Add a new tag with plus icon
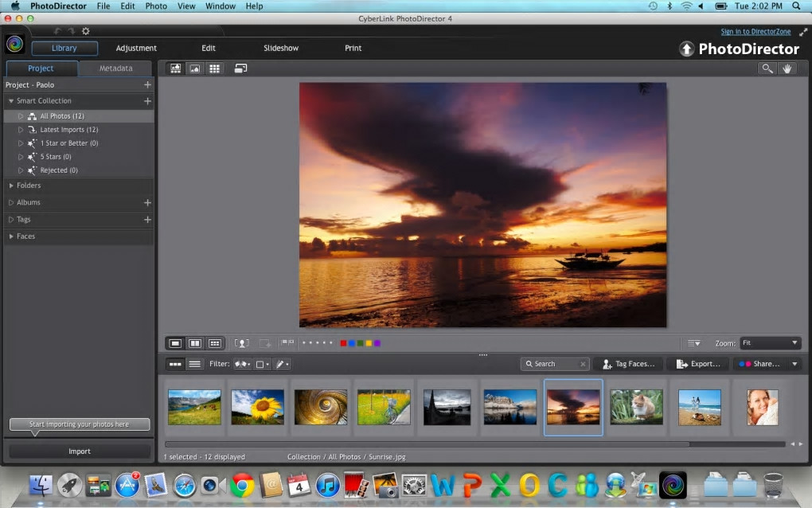The image size is (812, 508). coord(147,220)
